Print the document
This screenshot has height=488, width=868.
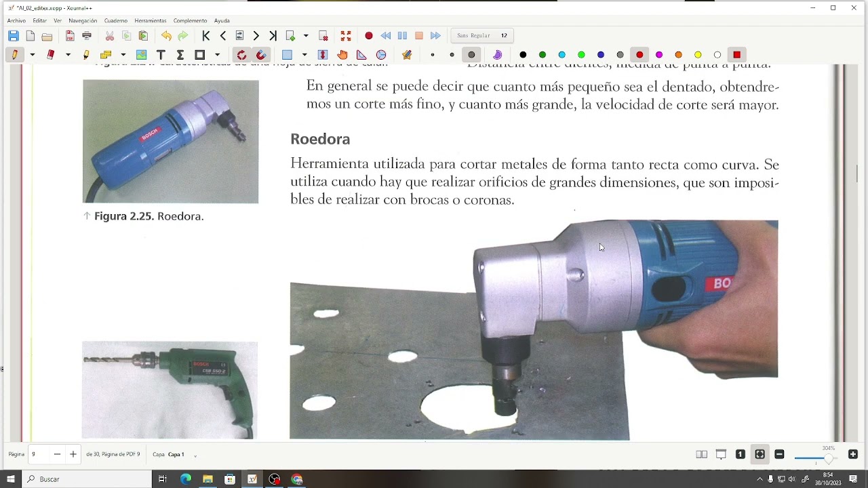(x=87, y=36)
